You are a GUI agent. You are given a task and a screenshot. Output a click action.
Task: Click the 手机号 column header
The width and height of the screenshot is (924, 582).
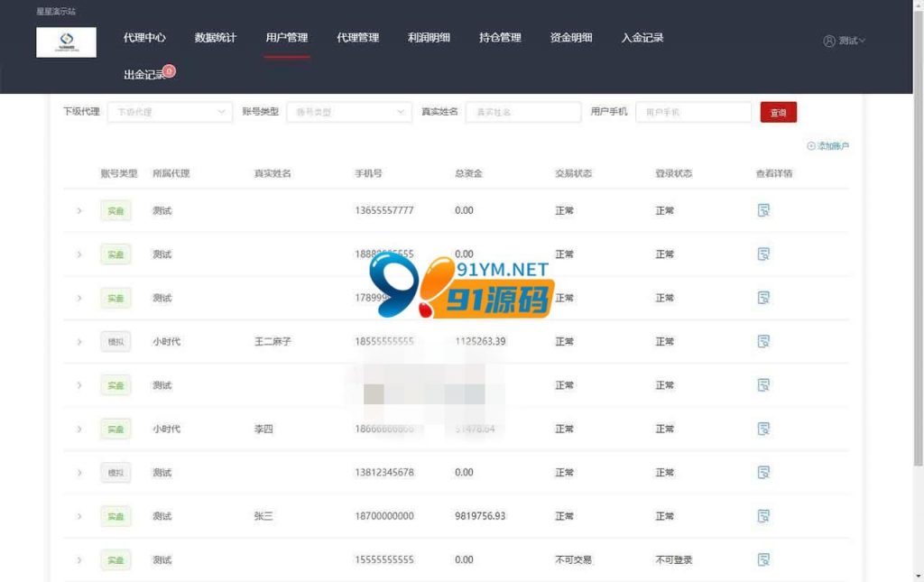coord(368,173)
